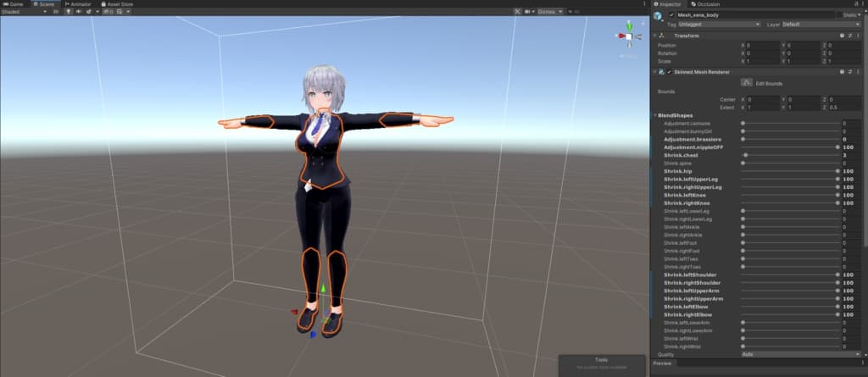
Task: Click the Skinned Mesh Renderer component icon
Action: tap(661, 72)
